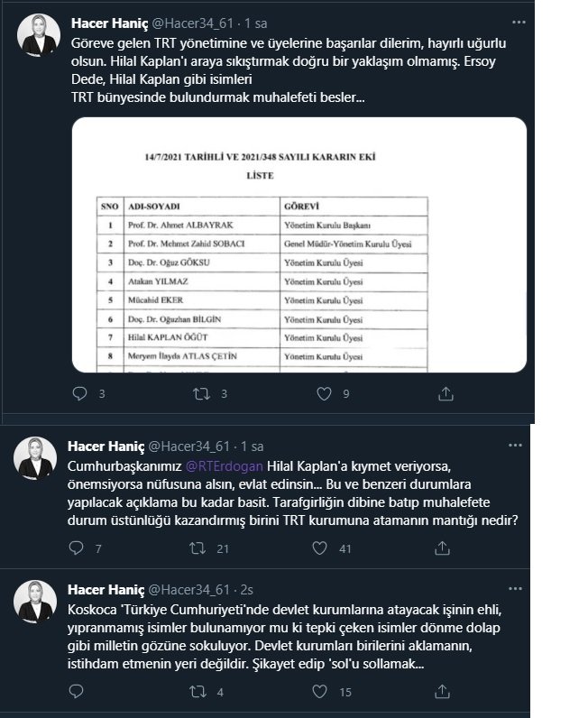Screen dimensions: 588x718
Task: Reply to the Koskoca Türkiye Cumhuriyeti tweet
Action: (76, 692)
